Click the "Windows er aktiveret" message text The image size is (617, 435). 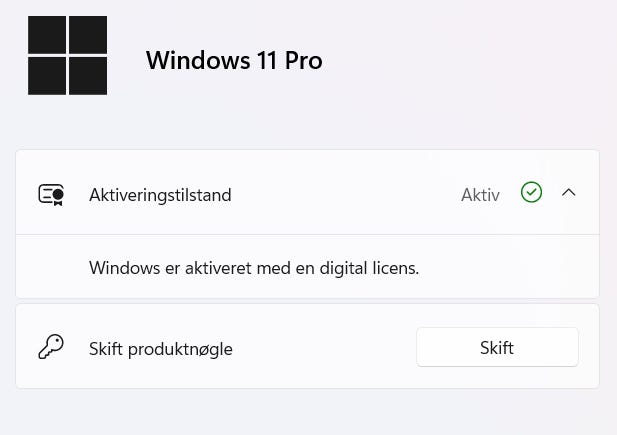(x=254, y=268)
